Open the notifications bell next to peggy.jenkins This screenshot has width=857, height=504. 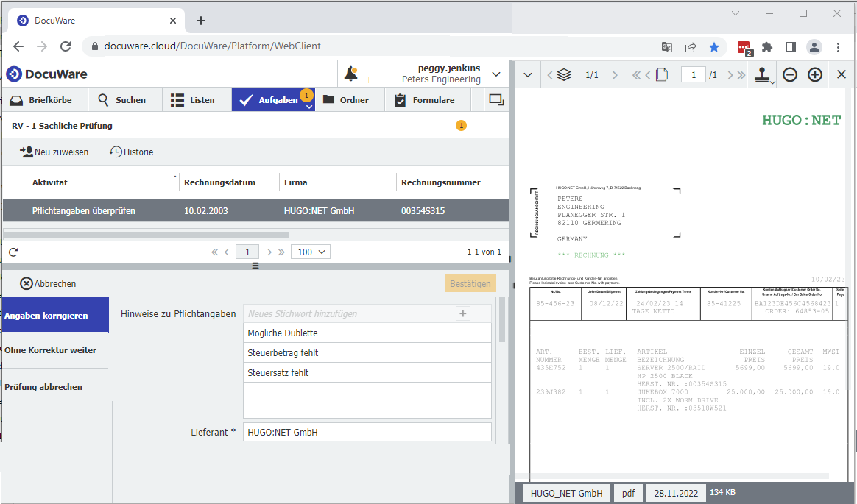tap(351, 74)
